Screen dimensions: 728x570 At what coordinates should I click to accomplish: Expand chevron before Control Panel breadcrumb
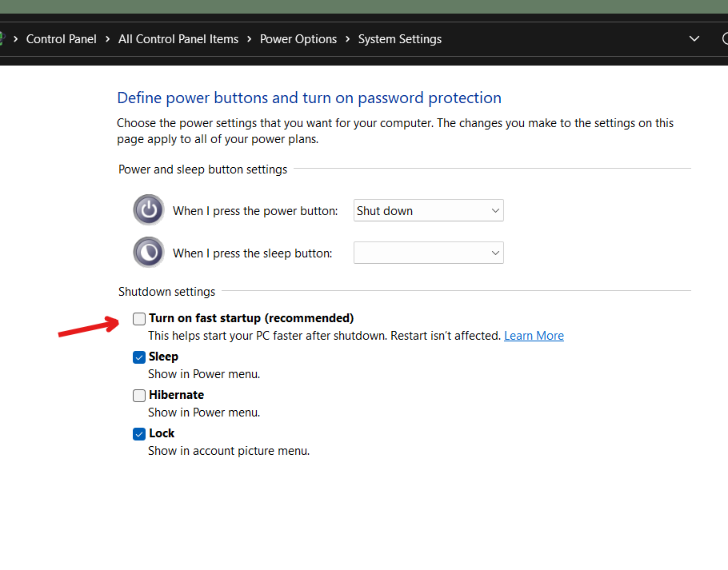tap(15, 39)
